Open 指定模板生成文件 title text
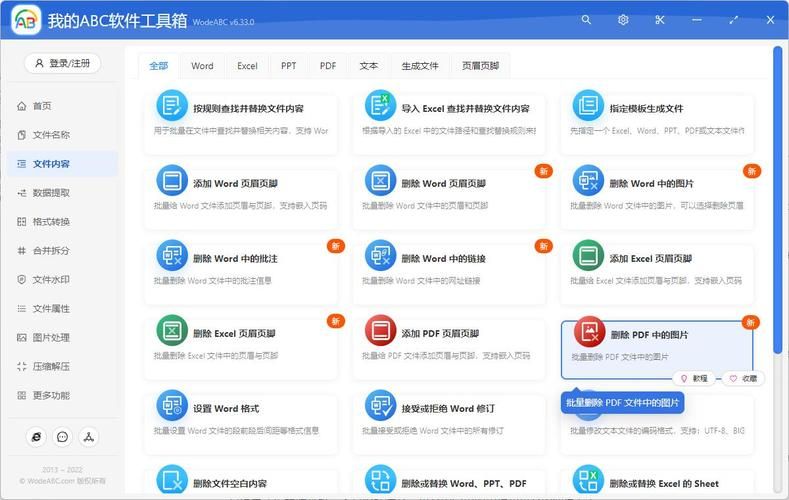The image size is (789, 500). [647, 109]
